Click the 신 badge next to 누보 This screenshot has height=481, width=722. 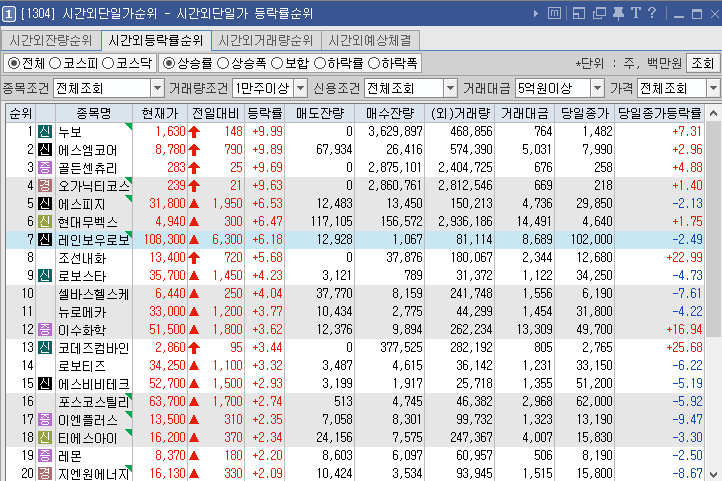point(45,132)
